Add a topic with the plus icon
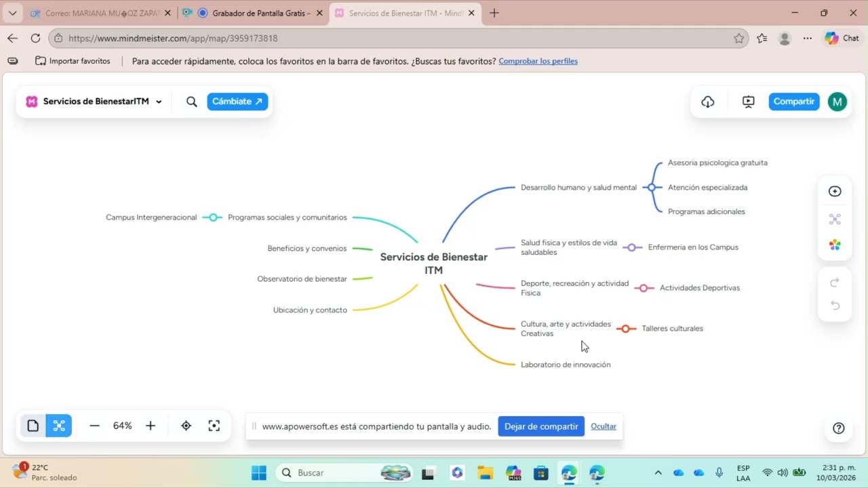868x488 pixels. point(835,191)
